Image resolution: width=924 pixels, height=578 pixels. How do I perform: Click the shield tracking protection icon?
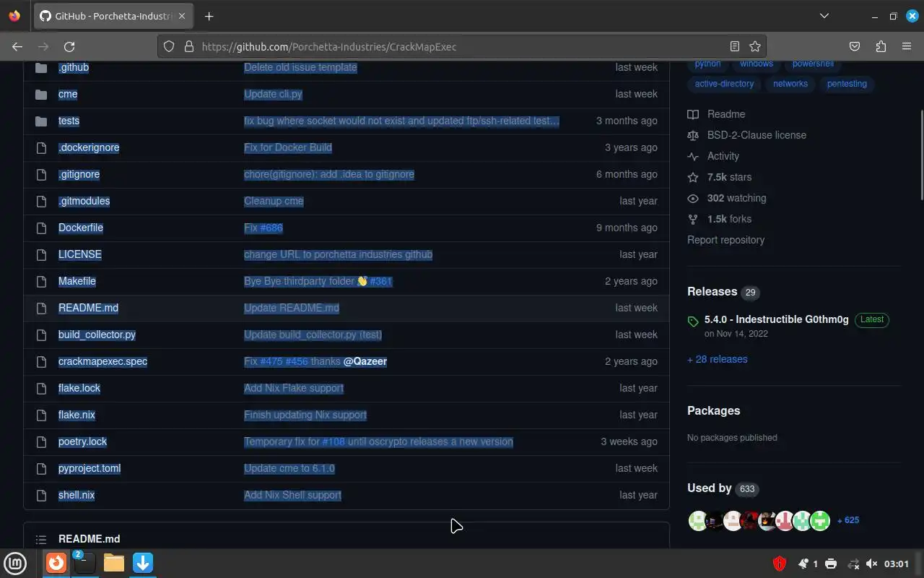[169, 46]
